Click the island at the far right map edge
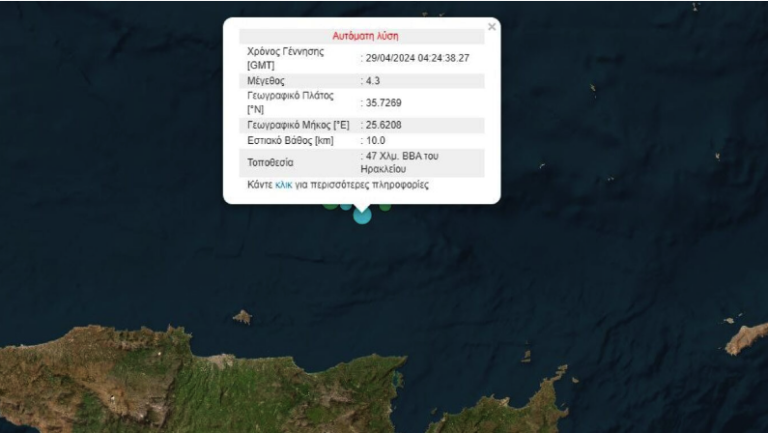The height and width of the screenshot is (433, 768). coord(747,338)
